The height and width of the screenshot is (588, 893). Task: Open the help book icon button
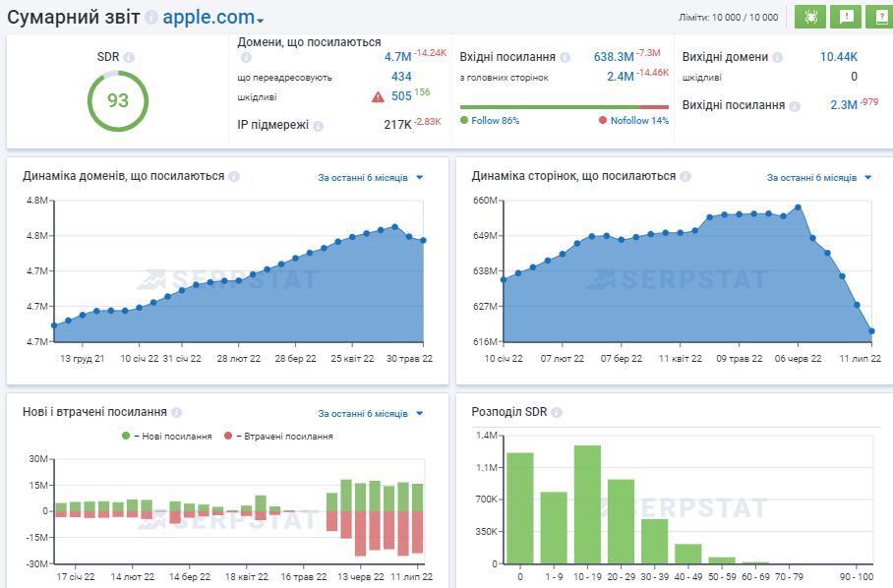coord(878,17)
